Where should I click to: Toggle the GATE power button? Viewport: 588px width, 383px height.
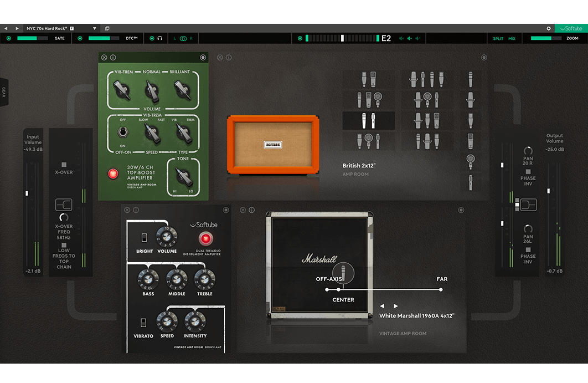point(9,38)
